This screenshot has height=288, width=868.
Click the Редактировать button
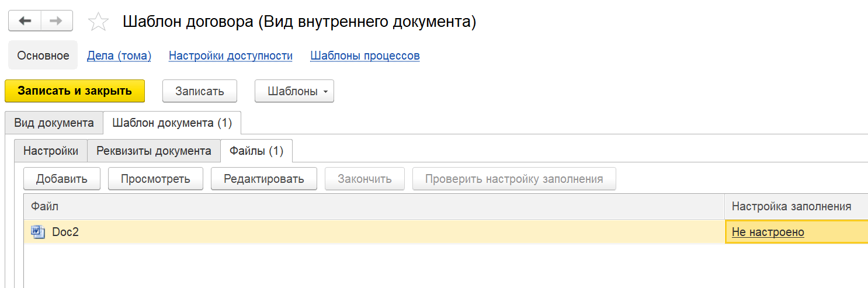(x=263, y=179)
